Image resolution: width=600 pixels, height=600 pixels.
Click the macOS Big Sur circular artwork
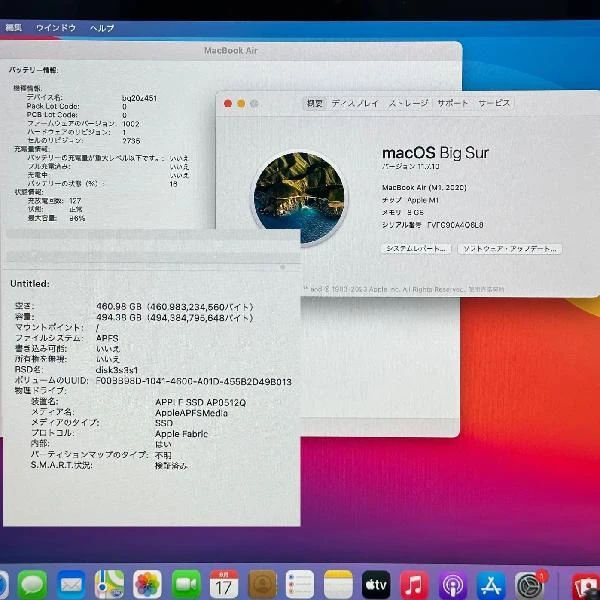pos(299,197)
